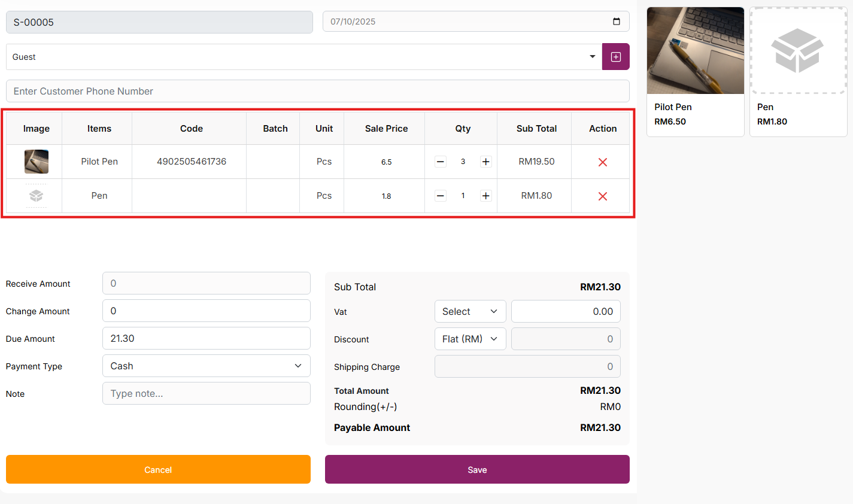Delete the Pen row using red X
The width and height of the screenshot is (853, 504).
point(602,196)
